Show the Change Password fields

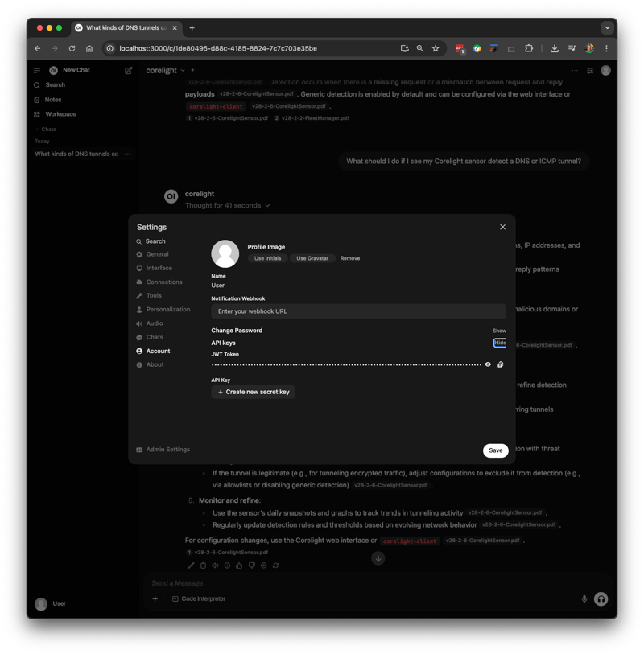pyautogui.click(x=499, y=331)
